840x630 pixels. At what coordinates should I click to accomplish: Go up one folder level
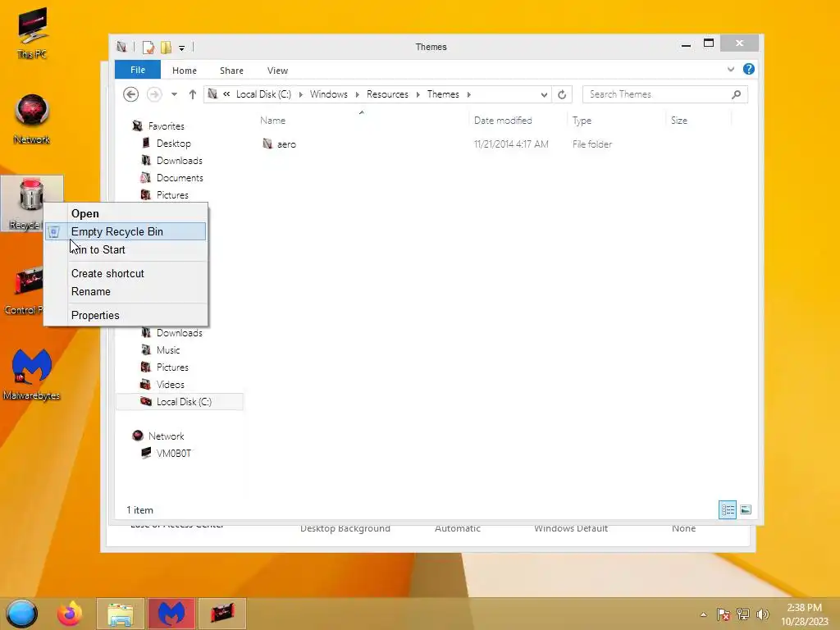192,94
